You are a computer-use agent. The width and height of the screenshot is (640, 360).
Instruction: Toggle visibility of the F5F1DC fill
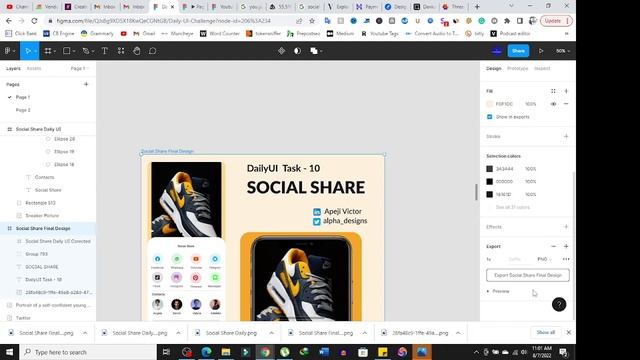[553, 104]
